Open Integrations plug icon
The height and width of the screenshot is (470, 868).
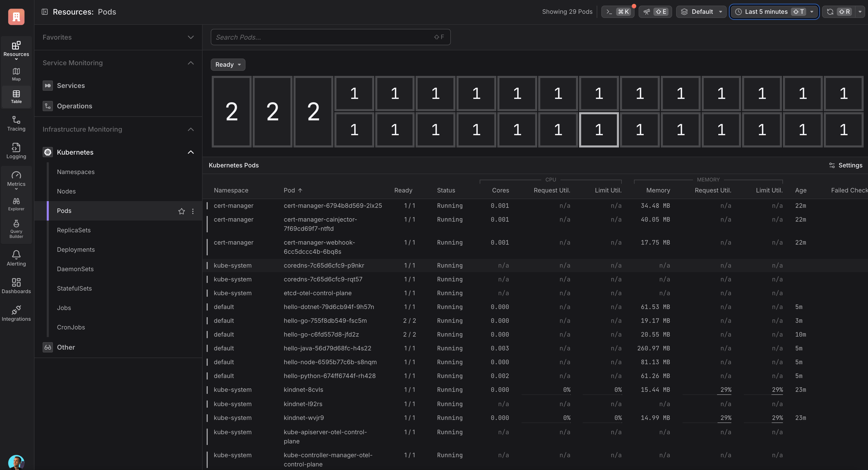16,314
